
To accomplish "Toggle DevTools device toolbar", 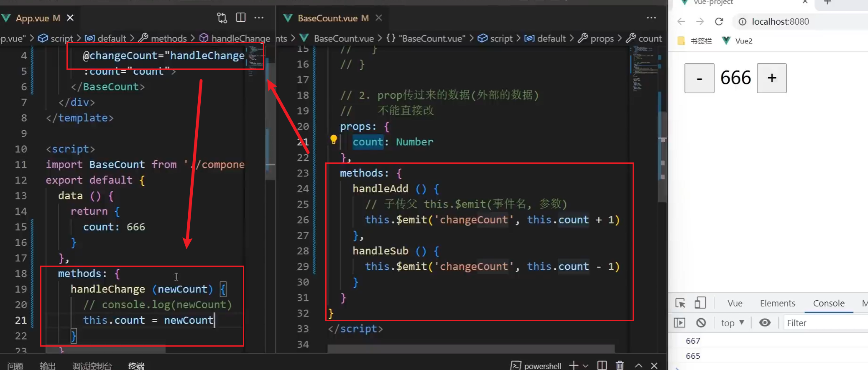I will point(700,303).
